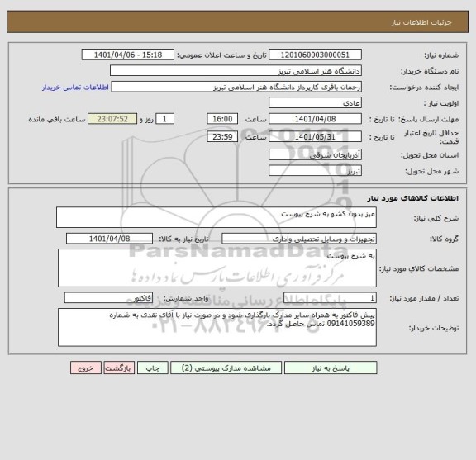This screenshot has height=460, width=476.
Task: Click unit of measure field فاکتور
Action: [108, 298]
